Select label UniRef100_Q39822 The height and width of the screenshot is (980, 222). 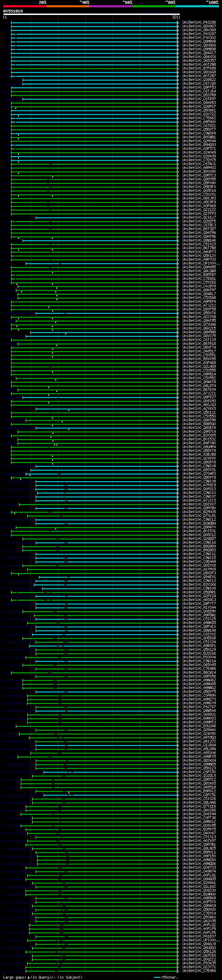199,80
